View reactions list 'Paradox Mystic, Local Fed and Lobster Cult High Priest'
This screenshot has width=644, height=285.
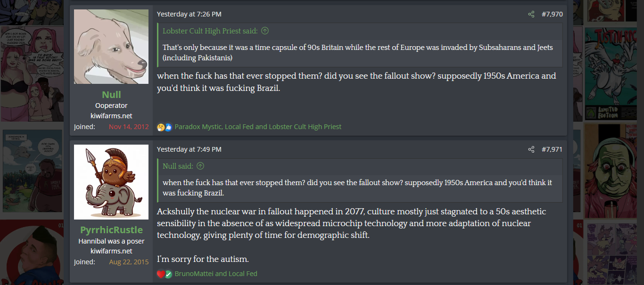[258, 127]
